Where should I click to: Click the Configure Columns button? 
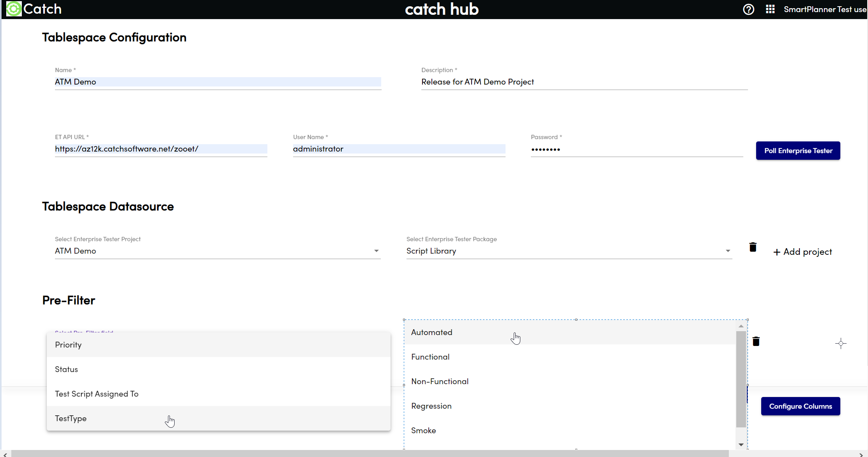[x=800, y=406]
